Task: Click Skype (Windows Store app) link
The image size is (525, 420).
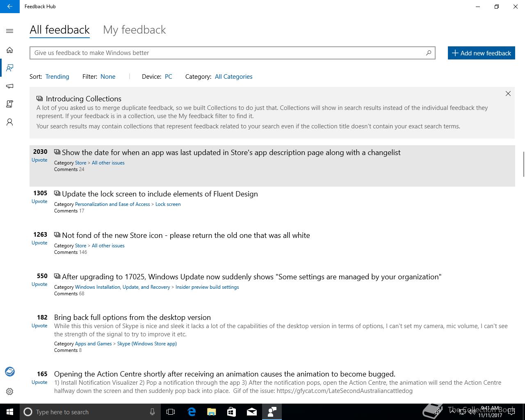Action: 147,344
